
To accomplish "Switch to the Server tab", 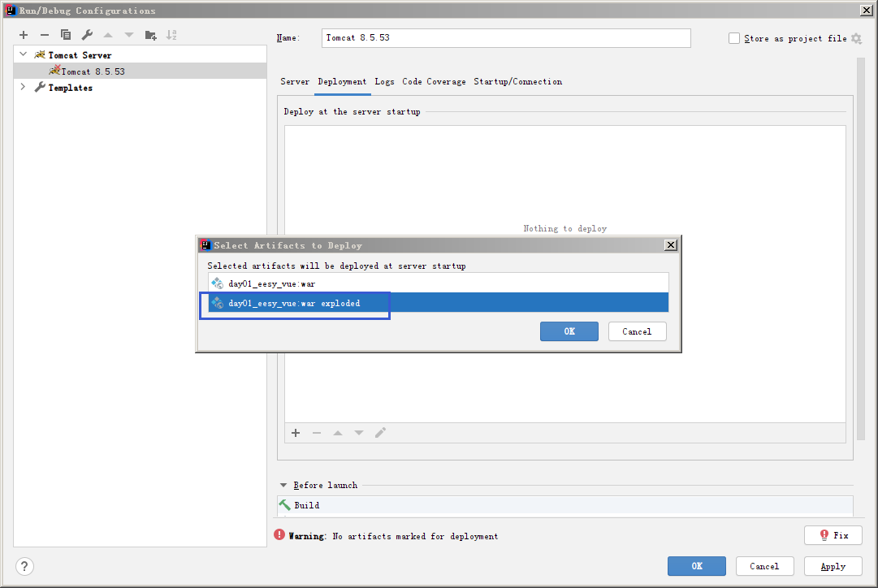I will (295, 82).
